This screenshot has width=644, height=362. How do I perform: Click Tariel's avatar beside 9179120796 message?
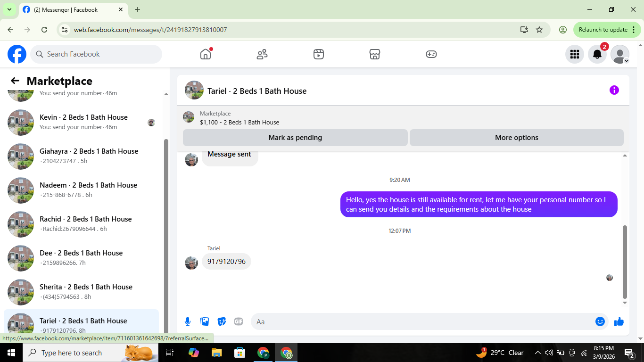tap(191, 263)
